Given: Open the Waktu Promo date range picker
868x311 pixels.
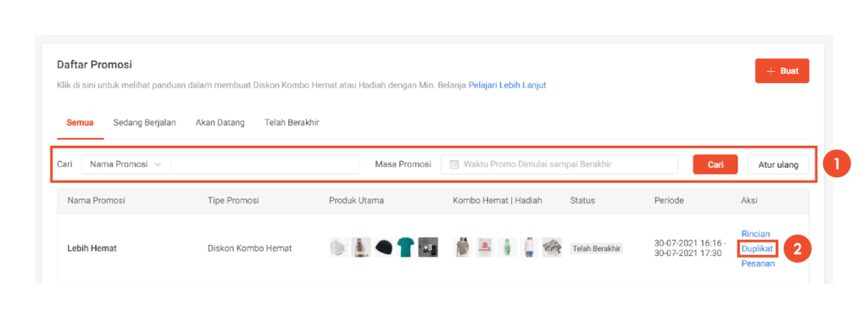Looking at the screenshot, I should coord(559,164).
